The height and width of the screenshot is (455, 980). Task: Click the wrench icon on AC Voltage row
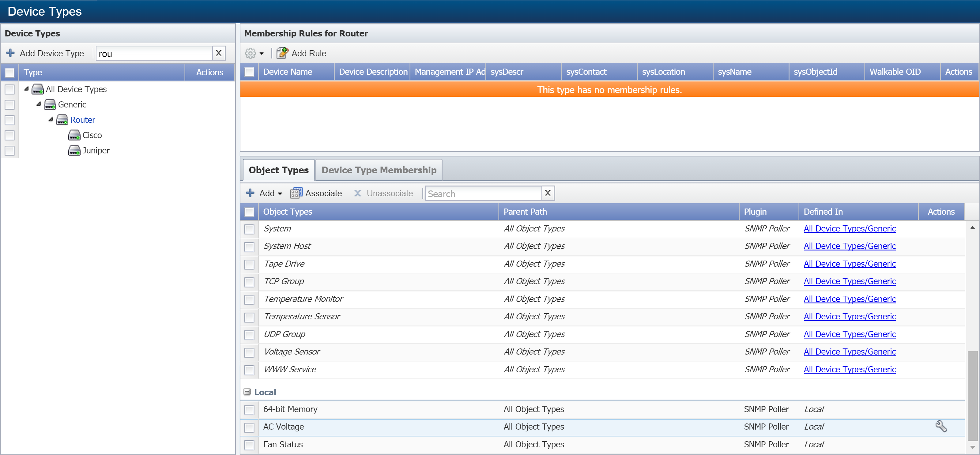coord(941,426)
